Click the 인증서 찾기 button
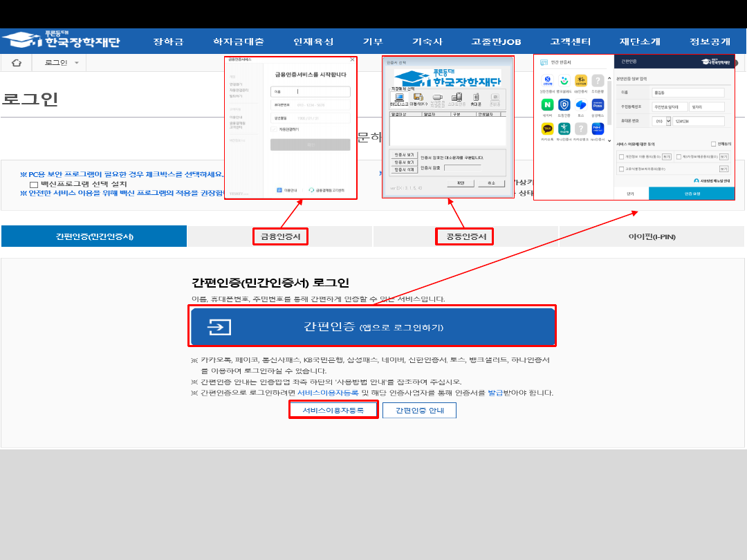Viewport: 747px width, 560px height. 404,162
